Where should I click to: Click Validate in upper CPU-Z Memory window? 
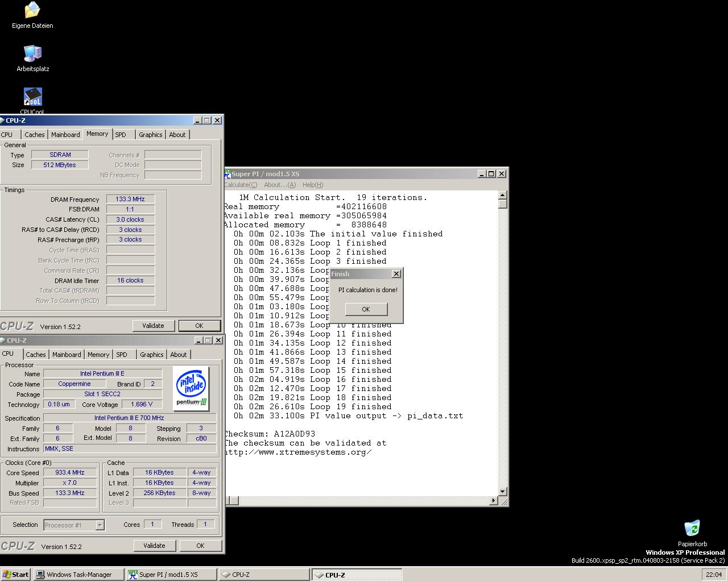[x=153, y=326]
